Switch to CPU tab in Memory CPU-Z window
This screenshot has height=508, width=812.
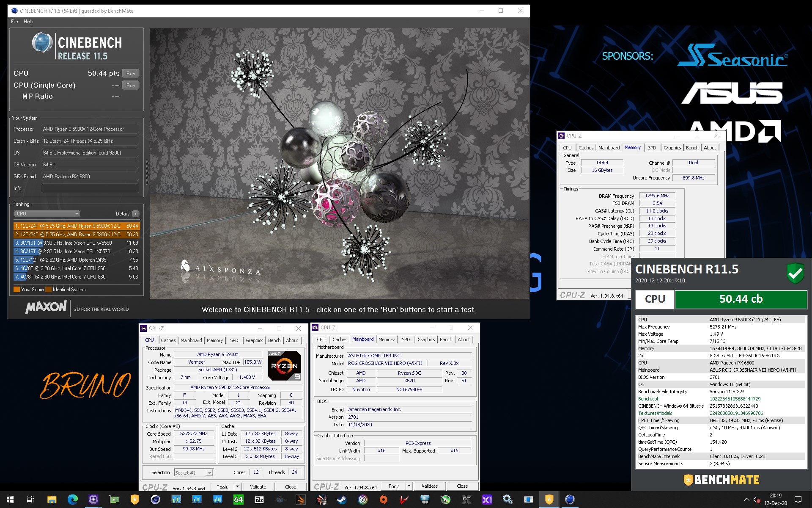(x=568, y=148)
